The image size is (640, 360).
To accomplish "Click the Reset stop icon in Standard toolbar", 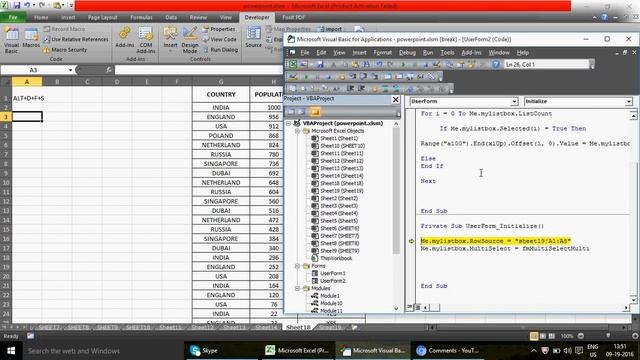I will (426, 64).
